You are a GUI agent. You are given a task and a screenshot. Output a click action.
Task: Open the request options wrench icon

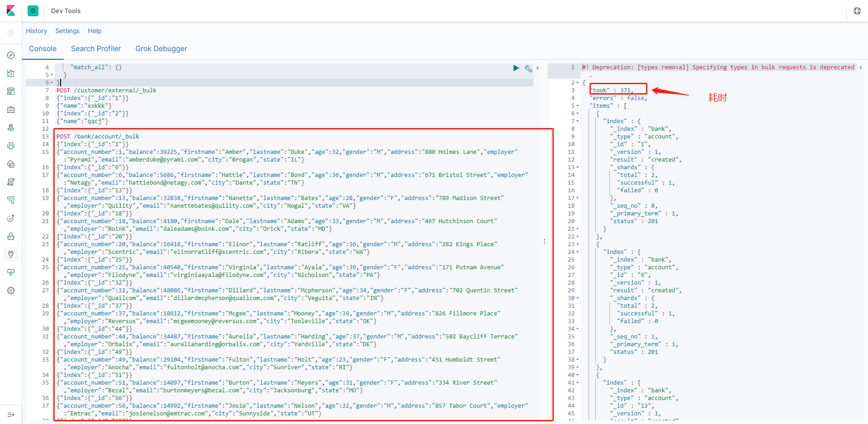(528, 68)
